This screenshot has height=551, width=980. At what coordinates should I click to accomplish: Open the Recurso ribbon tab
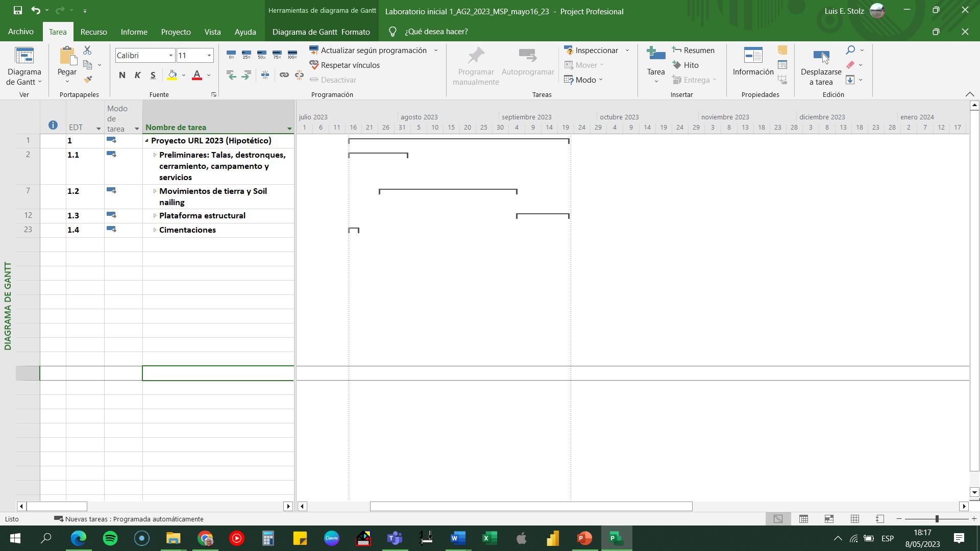[93, 32]
